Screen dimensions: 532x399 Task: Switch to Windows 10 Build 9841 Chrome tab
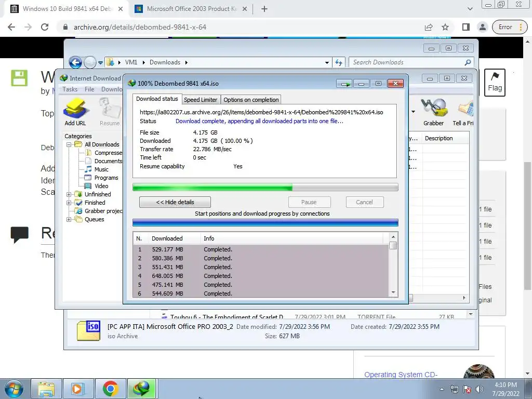coord(67,9)
